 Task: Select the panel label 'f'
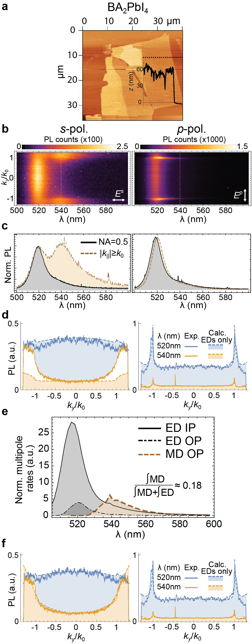(x=4, y=543)
